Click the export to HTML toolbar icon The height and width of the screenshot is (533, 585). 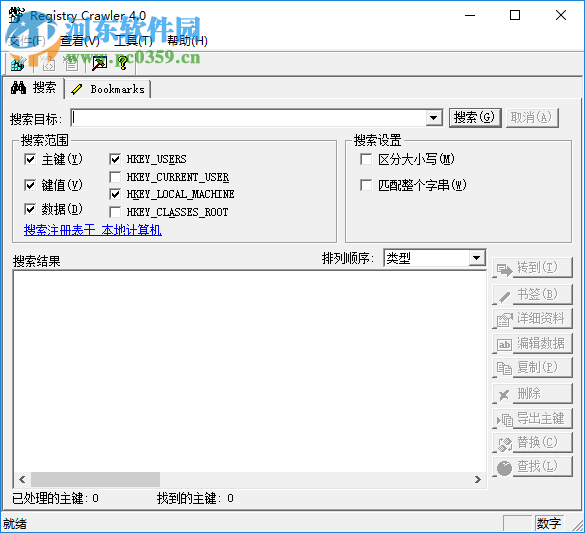coord(49,64)
